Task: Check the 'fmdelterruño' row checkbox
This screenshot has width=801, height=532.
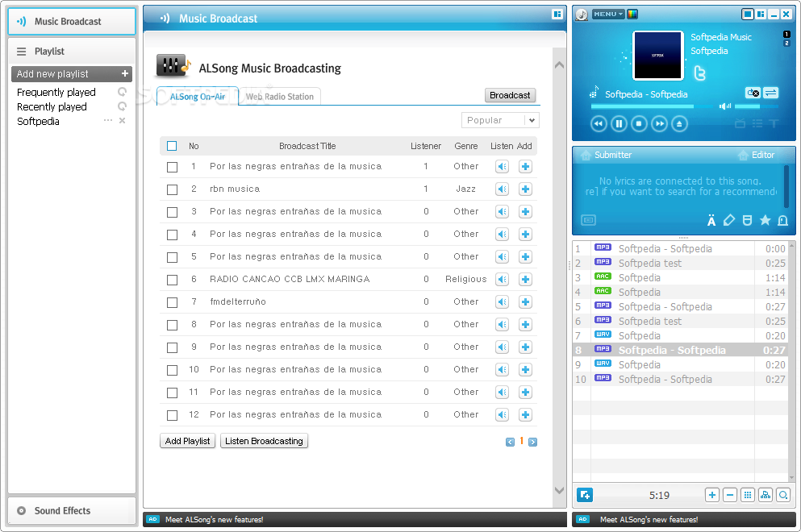Action: click(x=172, y=302)
